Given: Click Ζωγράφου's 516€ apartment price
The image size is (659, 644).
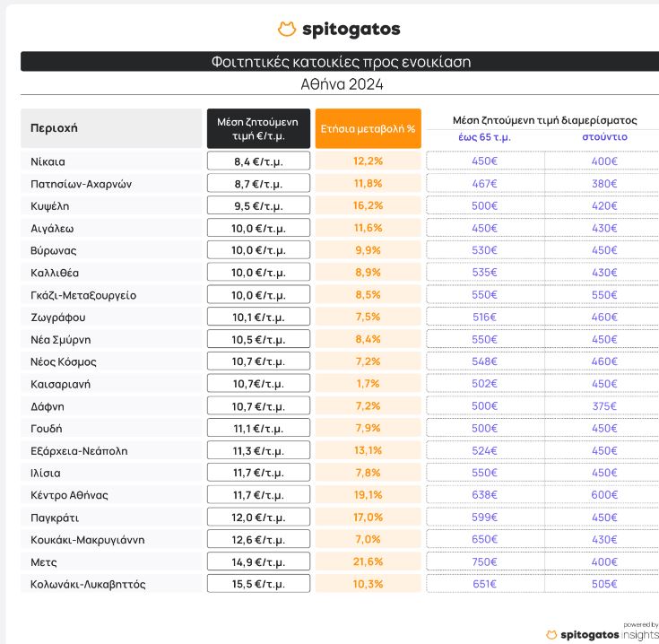Looking at the screenshot, I should point(484,317).
